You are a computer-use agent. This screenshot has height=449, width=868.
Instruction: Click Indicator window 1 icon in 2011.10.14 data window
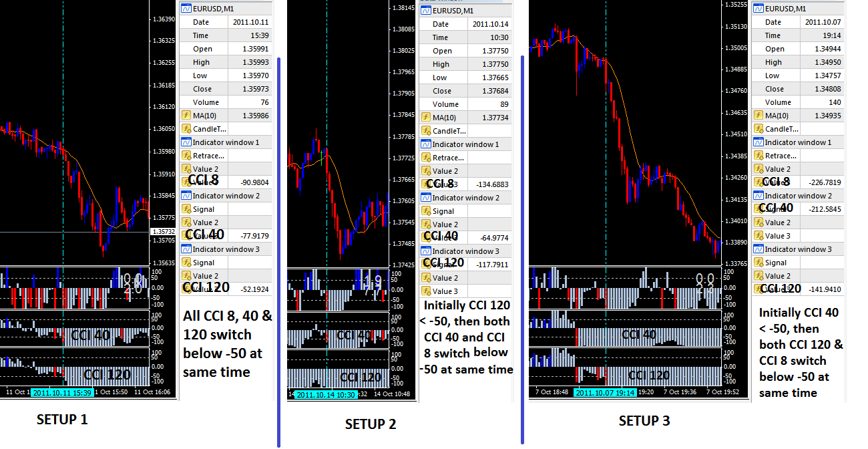(425, 144)
